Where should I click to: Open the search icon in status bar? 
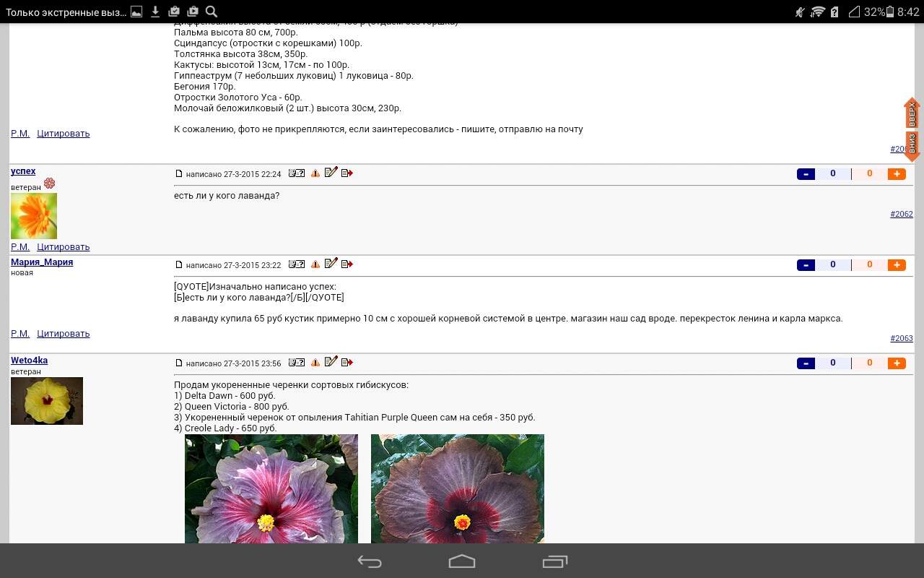211,12
